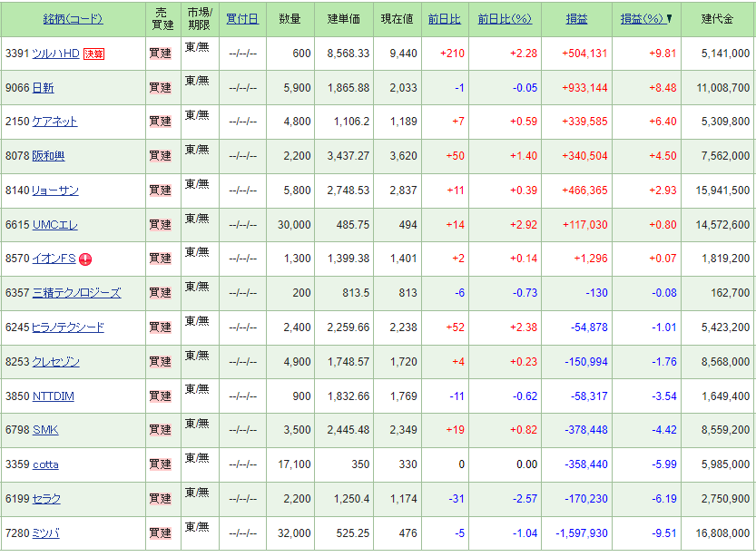Click the position cost 11,008,700
The width and height of the screenshot is (756, 557).
click(x=722, y=88)
